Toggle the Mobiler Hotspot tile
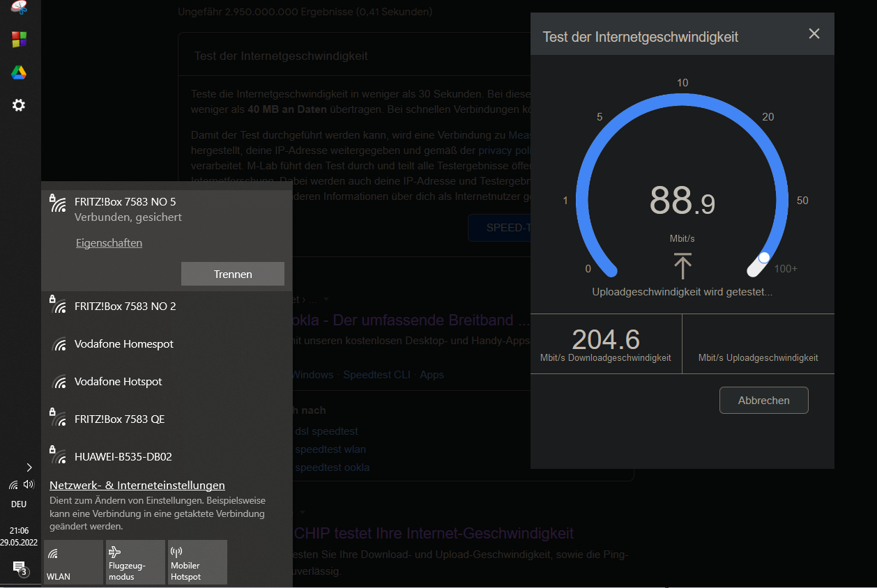 coord(197,562)
